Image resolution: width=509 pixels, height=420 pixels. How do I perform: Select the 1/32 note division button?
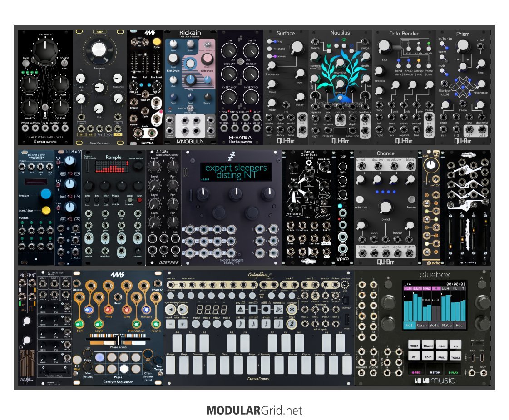pyautogui.click(x=240, y=323)
